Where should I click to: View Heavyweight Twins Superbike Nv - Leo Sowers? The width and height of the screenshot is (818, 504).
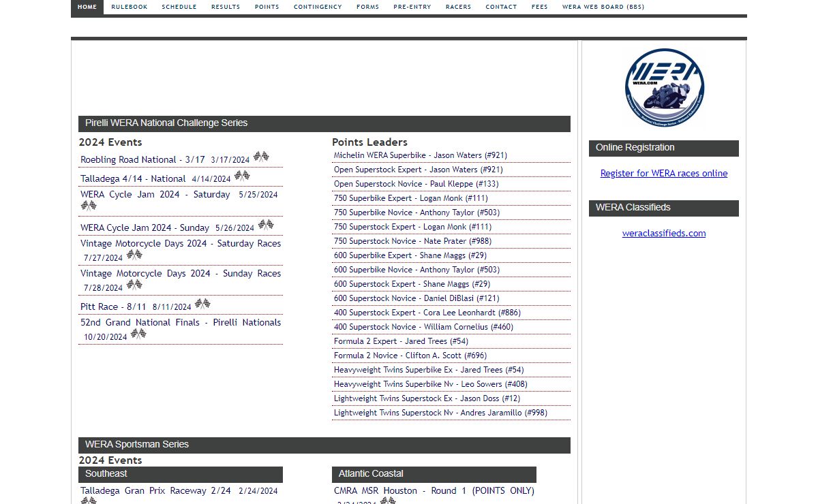pyautogui.click(x=431, y=384)
